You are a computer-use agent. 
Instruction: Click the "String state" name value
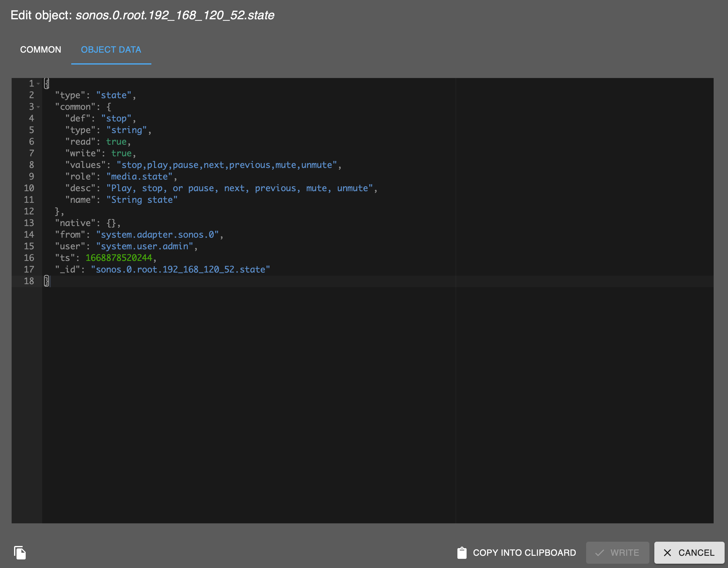tap(142, 200)
